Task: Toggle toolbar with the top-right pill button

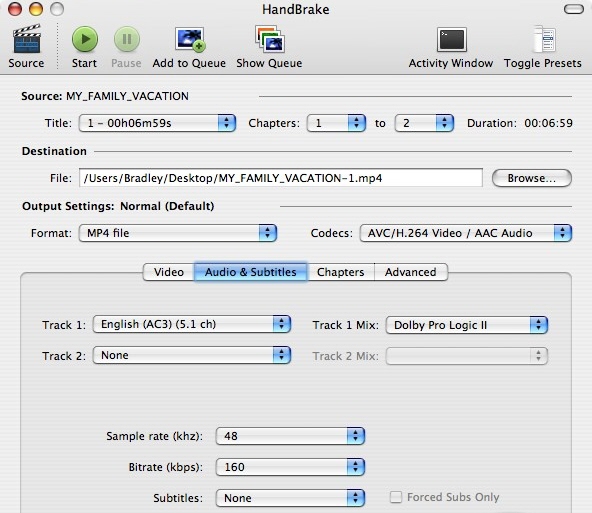Action: [x=574, y=9]
